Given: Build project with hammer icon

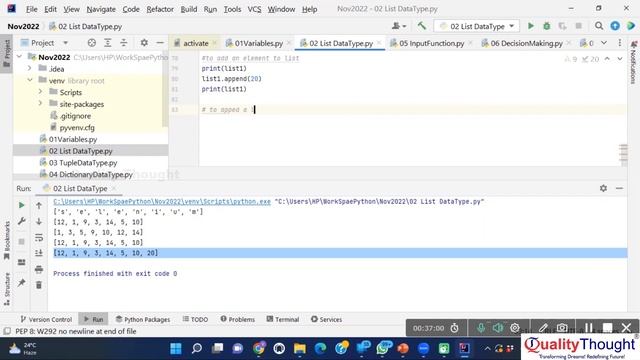Looking at the screenshot, I should coord(422,26).
